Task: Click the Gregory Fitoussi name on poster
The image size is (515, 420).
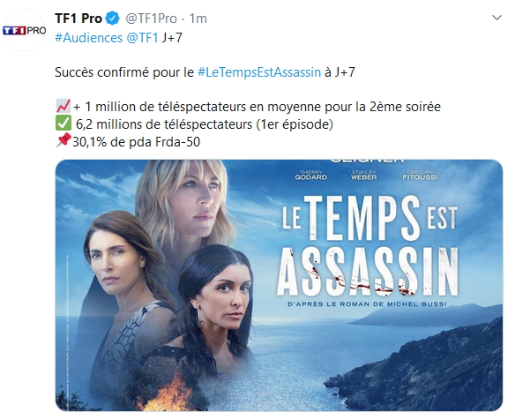Action: (x=420, y=176)
